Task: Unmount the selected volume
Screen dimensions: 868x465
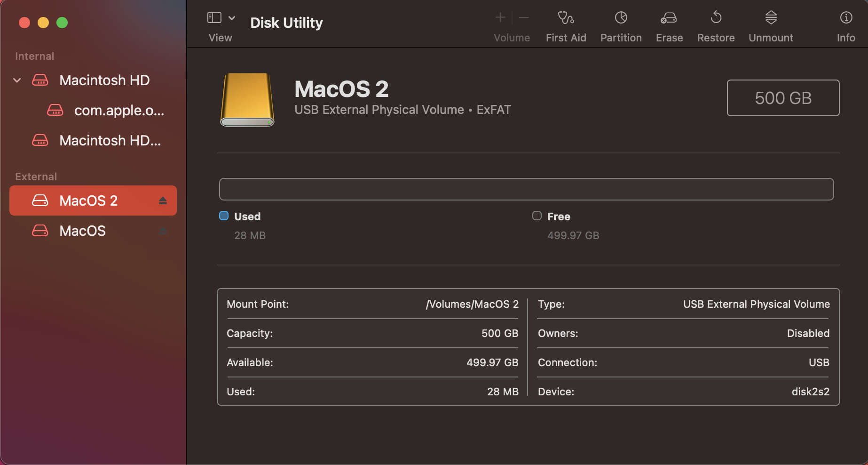Action: [x=771, y=18]
